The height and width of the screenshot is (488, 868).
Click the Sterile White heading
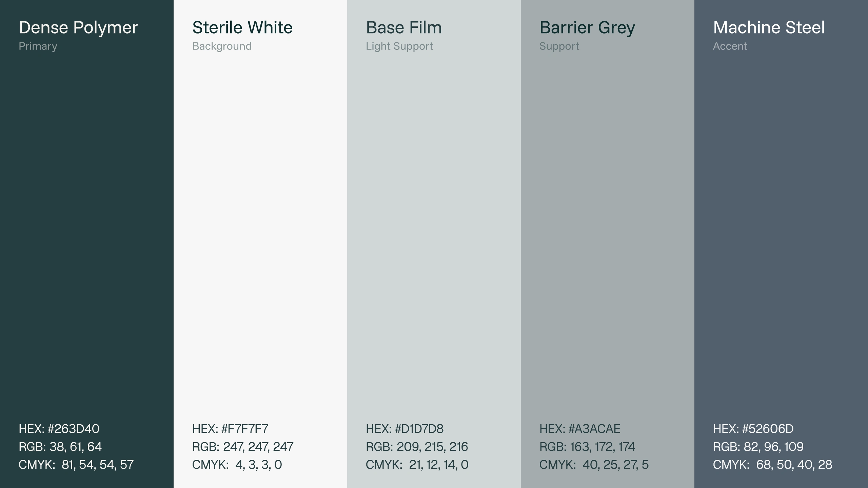[x=242, y=28]
